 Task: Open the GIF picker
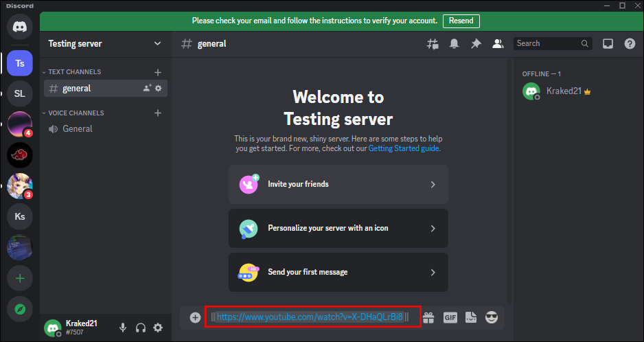450,317
